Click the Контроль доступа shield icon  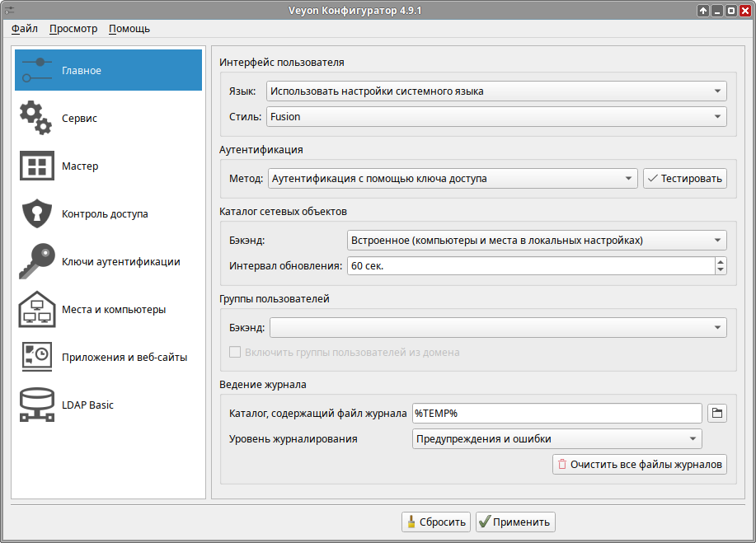37,213
